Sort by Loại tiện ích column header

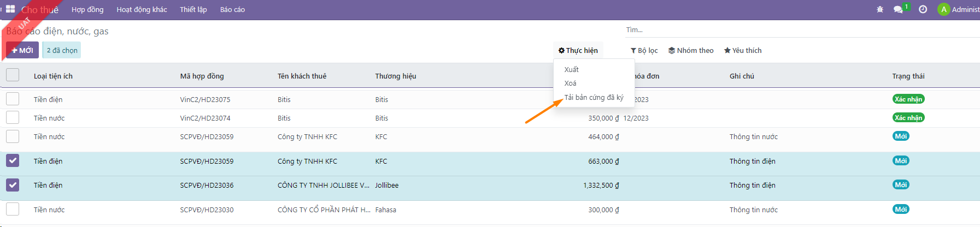[53, 76]
